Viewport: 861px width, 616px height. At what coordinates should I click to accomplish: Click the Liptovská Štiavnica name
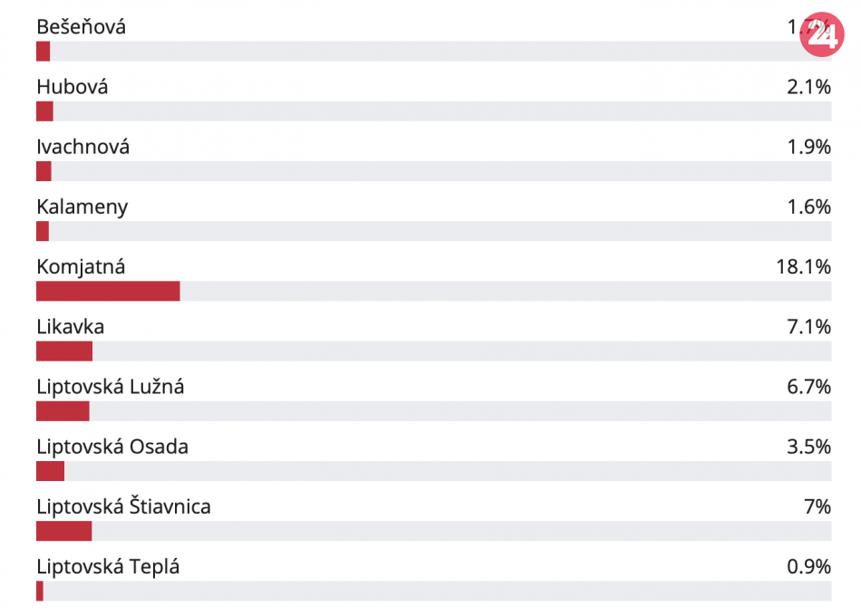coord(123,506)
